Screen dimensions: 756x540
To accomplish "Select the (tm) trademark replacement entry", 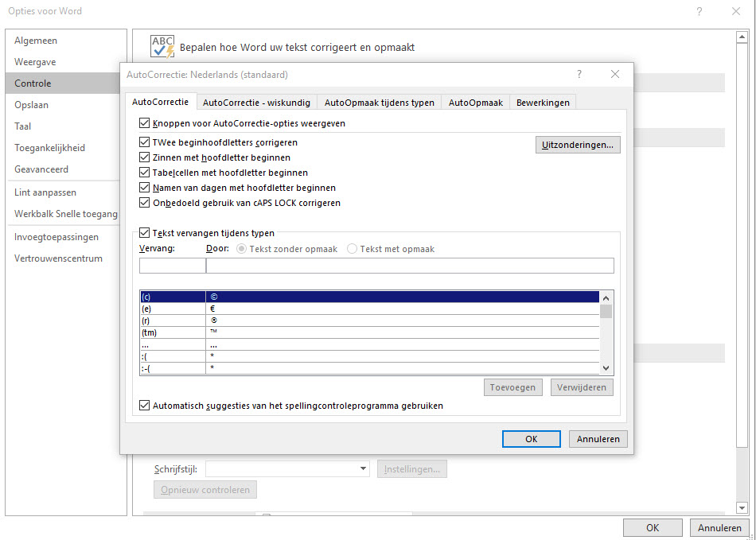I will (x=370, y=332).
